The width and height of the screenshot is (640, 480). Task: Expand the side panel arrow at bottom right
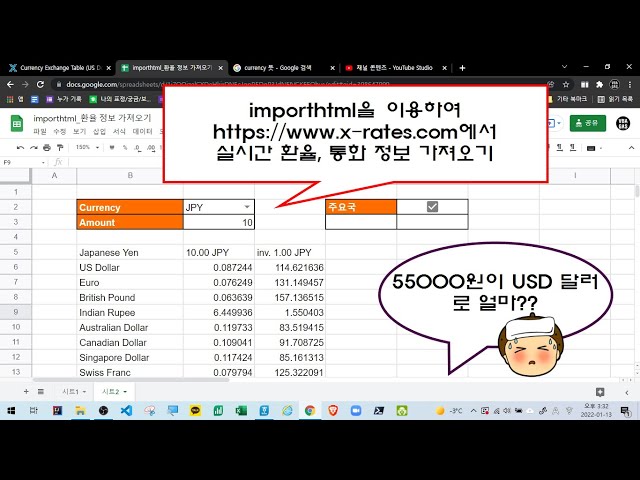(627, 392)
